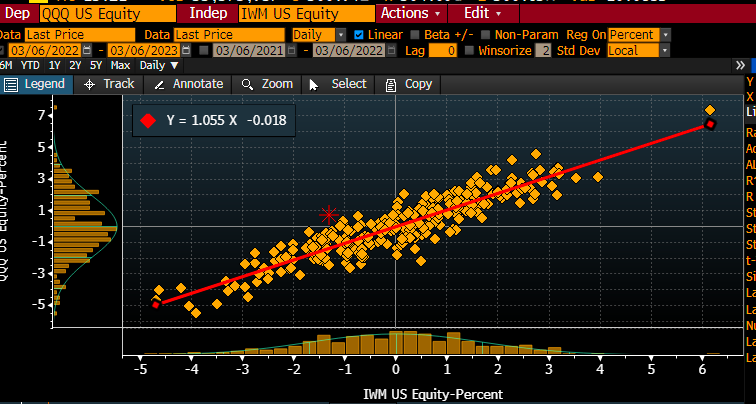Open calendar for 03/06/2021 comparison start
The height and width of the screenshot is (404, 756).
(x=291, y=51)
